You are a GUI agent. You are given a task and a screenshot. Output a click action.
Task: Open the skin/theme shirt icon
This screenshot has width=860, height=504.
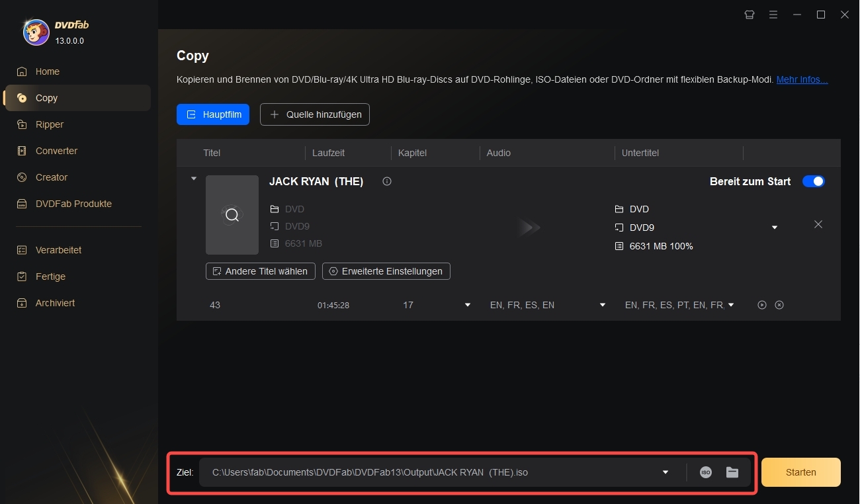click(x=750, y=15)
